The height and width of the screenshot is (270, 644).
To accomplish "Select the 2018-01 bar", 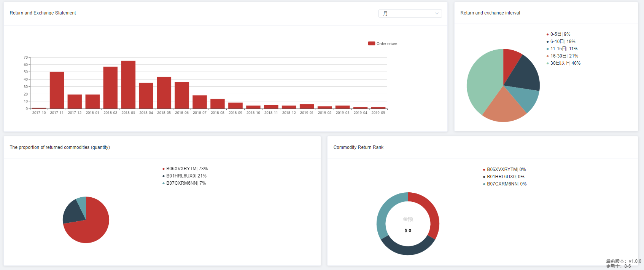I will click(x=92, y=102).
